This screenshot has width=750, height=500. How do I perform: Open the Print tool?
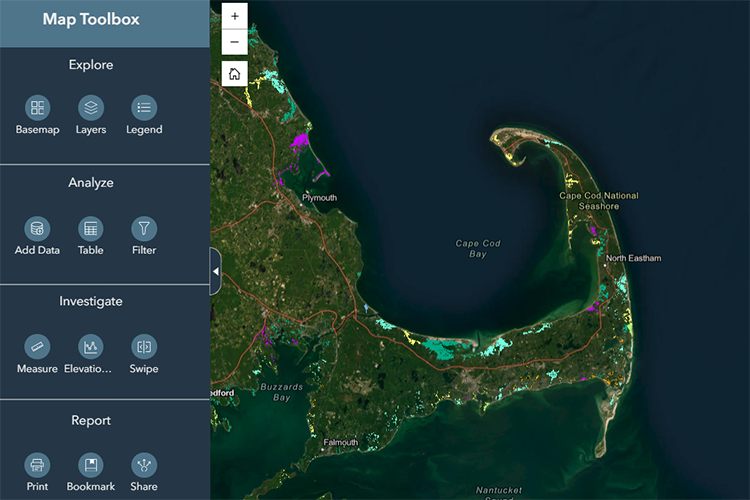point(37,465)
